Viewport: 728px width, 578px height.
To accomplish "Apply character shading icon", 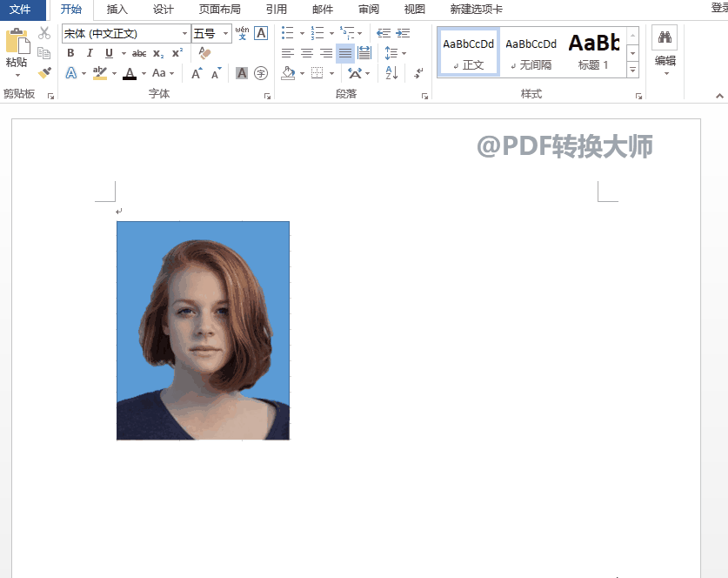I will 242,73.
